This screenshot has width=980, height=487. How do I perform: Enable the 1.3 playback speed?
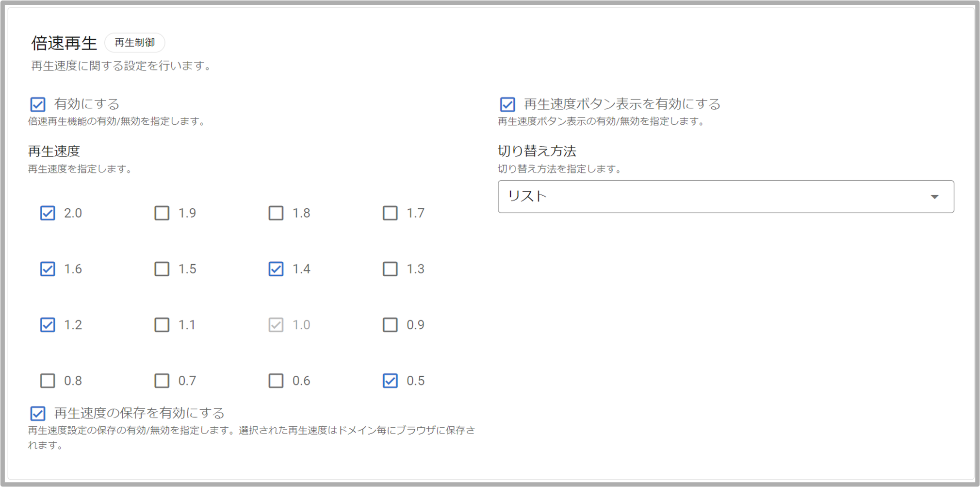[x=390, y=269]
